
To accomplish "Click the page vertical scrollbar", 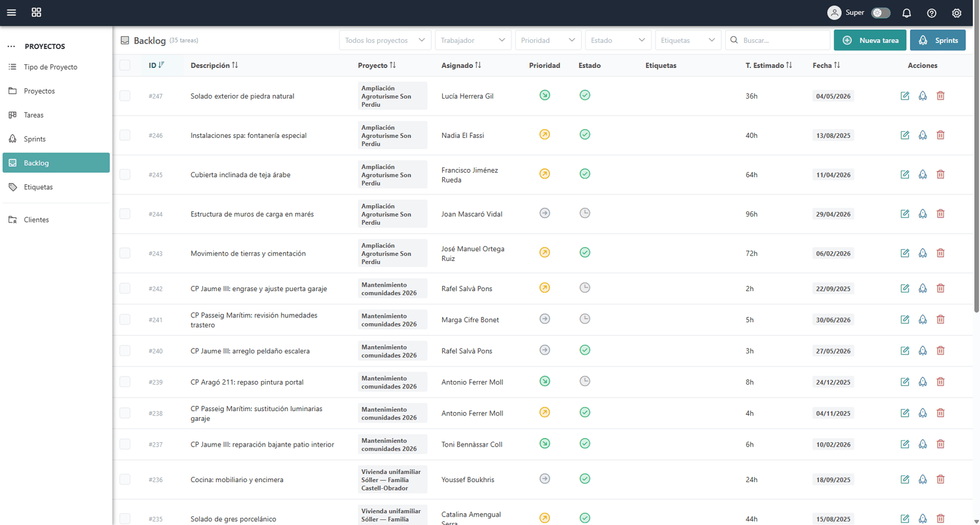I will tap(976, 156).
